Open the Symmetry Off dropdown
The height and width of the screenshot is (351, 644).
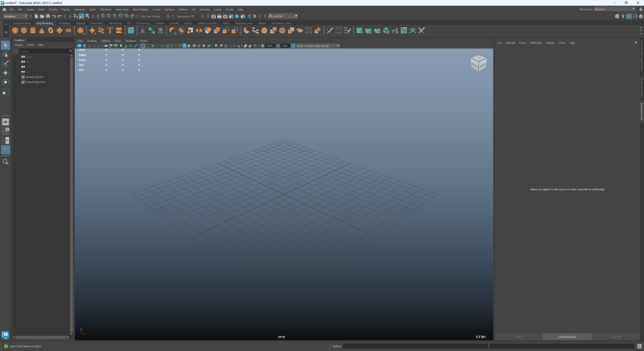pyautogui.click(x=188, y=16)
